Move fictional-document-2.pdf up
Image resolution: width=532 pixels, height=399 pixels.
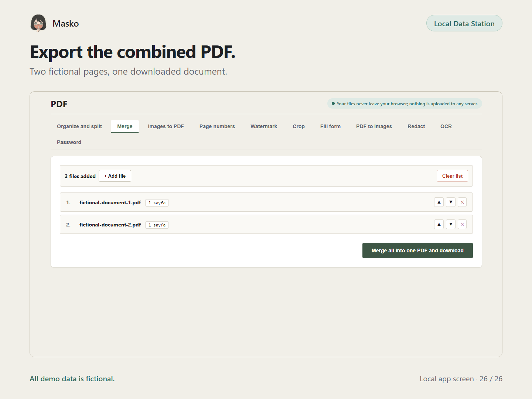click(439, 224)
